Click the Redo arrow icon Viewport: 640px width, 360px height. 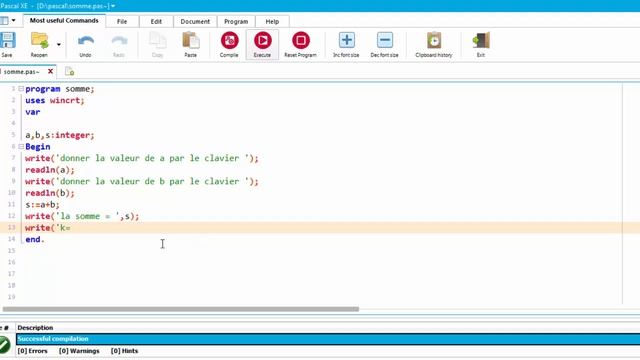pyautogui.click(x=119, y=40)
